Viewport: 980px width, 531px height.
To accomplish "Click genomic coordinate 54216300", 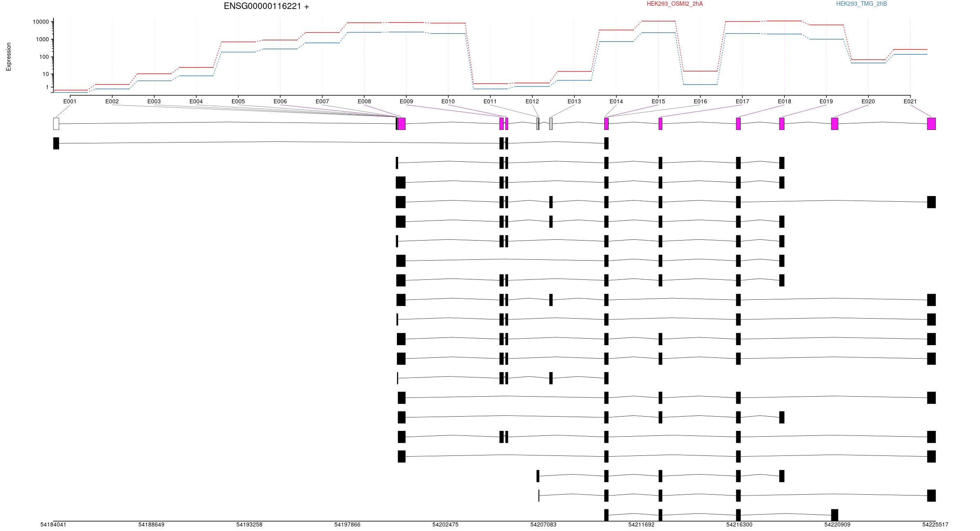I will click(x=739, y=524).
